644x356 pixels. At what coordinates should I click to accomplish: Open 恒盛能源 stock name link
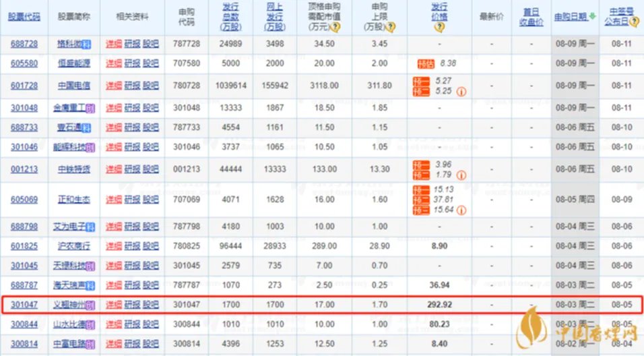74,63
